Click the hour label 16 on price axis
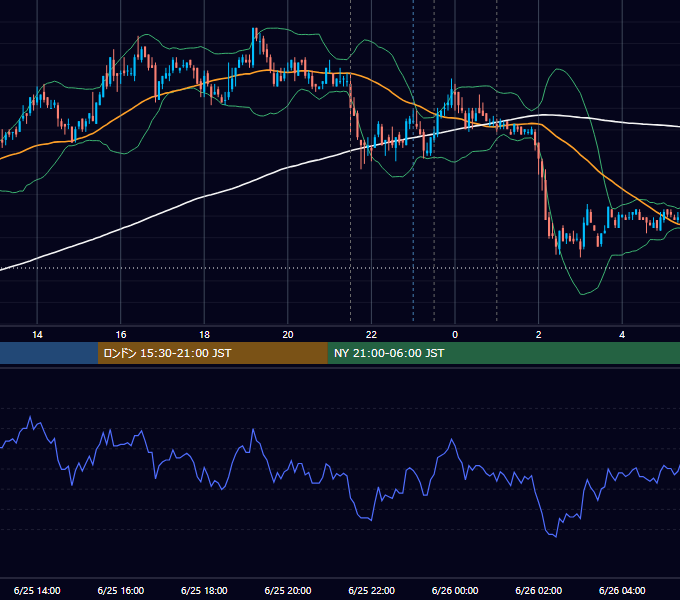This screenshot has height=600, width=680. [121, 335]
